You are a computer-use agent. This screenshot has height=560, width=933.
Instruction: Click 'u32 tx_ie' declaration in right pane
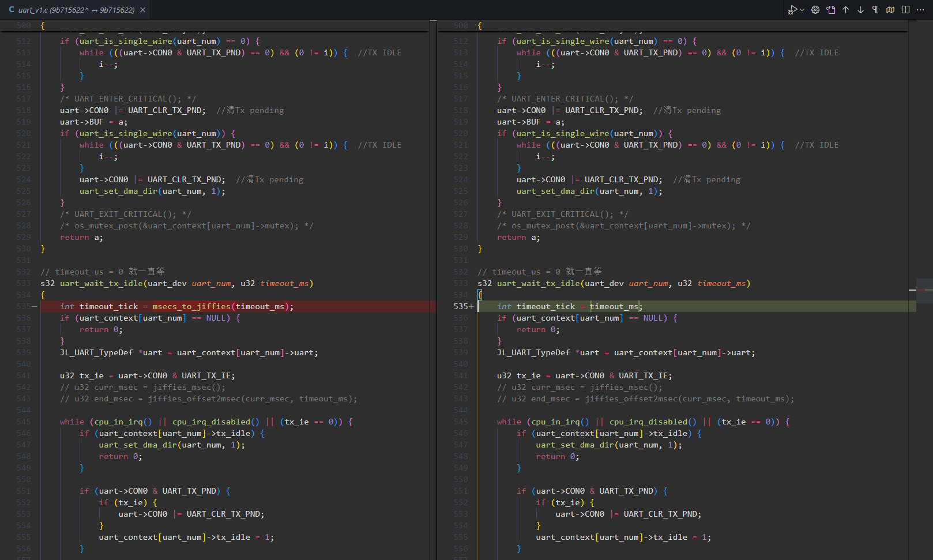584,375
